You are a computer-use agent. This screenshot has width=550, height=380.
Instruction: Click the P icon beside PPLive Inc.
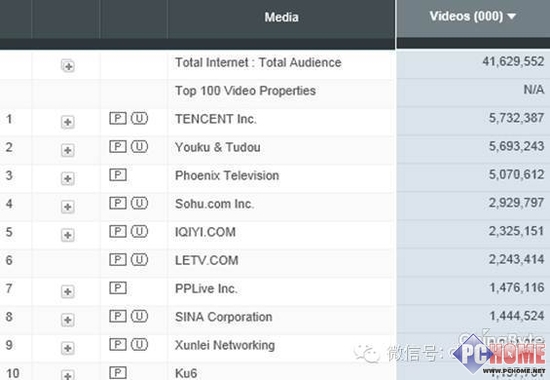pyautogui.click(x=118, y=288)
